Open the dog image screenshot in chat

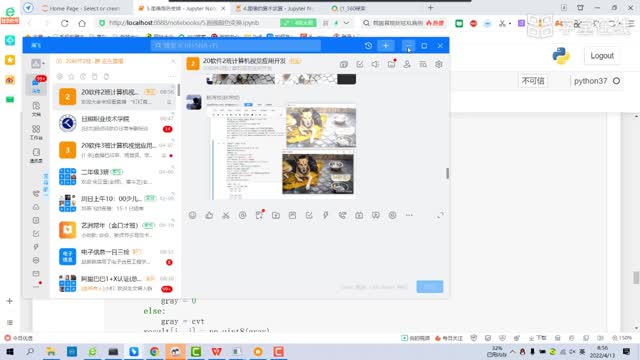(281, 152)
